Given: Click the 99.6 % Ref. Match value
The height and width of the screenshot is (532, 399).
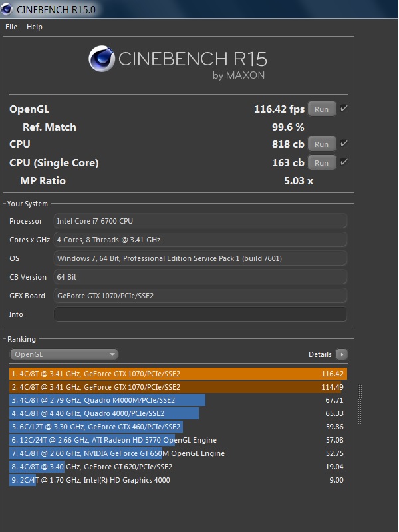Looking at the screenshot, I should (288, 127).
